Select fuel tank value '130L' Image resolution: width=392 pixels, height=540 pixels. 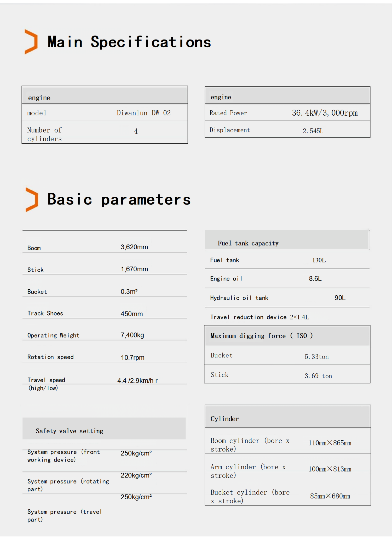(319, 260)
